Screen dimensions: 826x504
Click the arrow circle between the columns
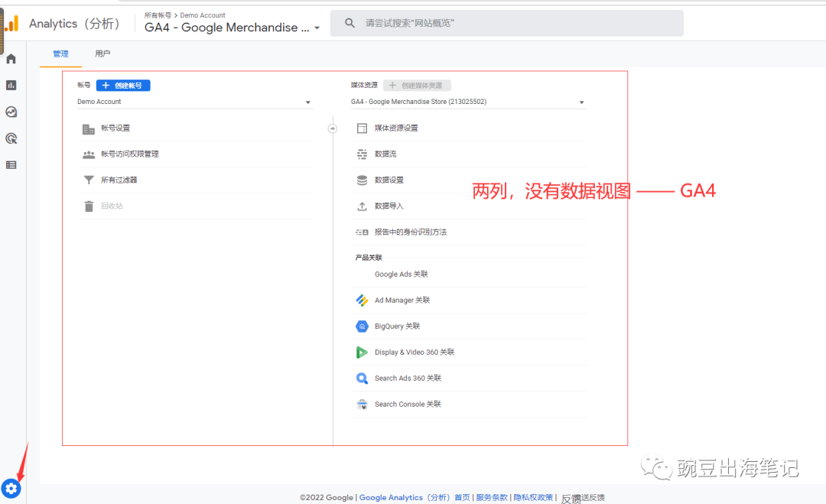click(x=332, y=128)
